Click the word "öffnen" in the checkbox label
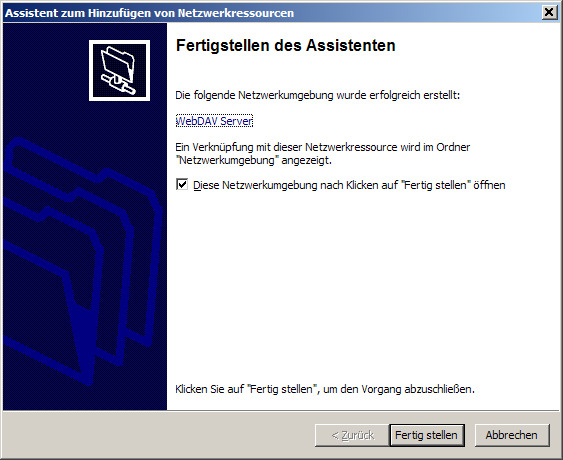The height and width of the screenshot is (460, 563). coord(489,185)
